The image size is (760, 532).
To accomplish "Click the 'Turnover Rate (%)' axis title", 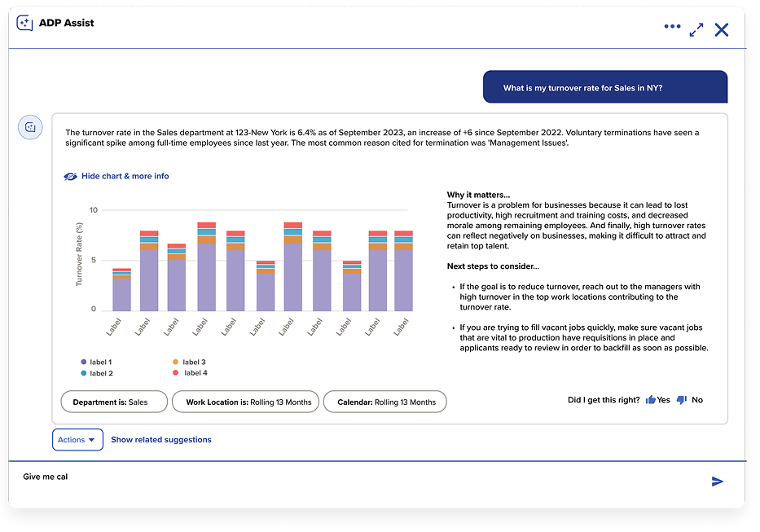I will coord(79,254).
